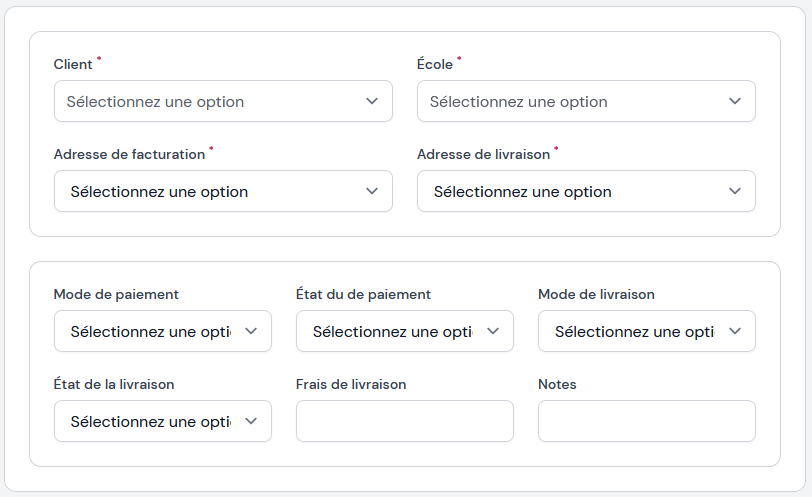The width and height of the screenshot is (812, 497).
Task: Click the Client field label
Action: (x=73, y=64)
